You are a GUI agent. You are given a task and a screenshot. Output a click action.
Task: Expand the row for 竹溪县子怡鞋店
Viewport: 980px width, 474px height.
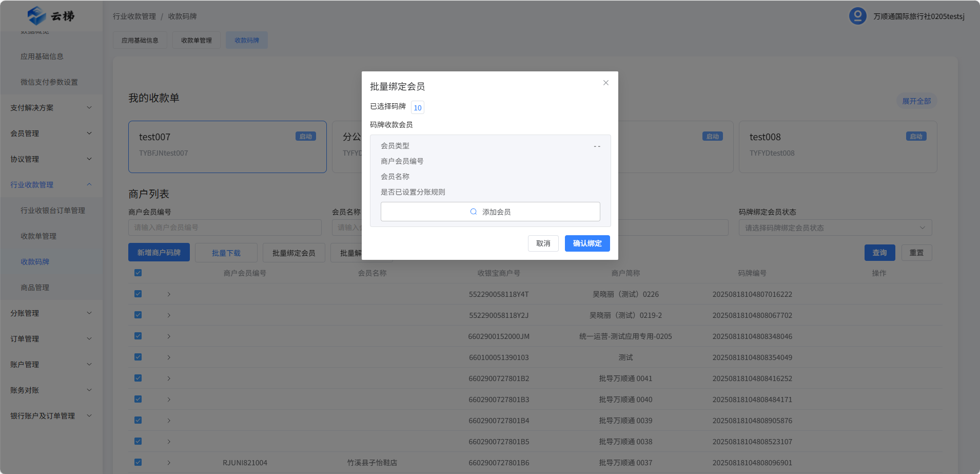(169, 463)
